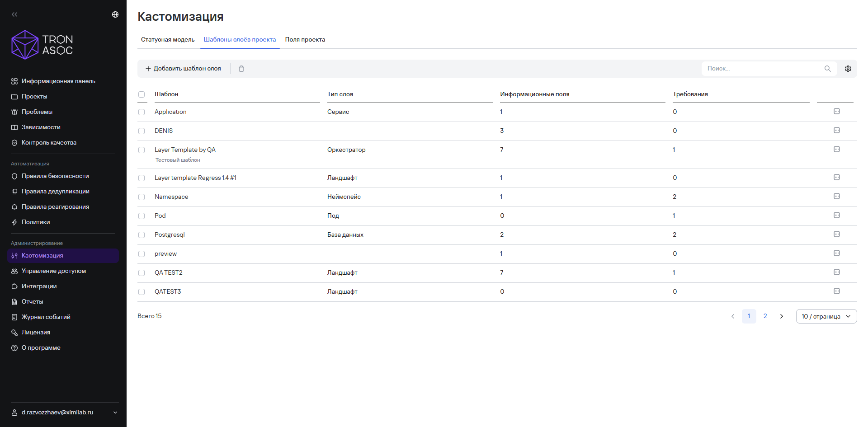Open the 10 / страница page-size dropdown
The image size is (868, 427).
[826, 316]
